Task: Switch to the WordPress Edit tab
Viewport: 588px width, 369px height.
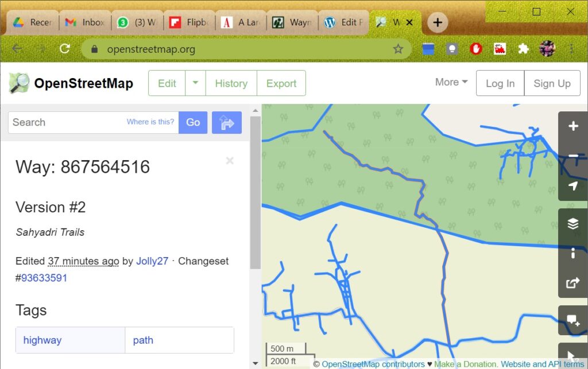Action: (344, 22)
